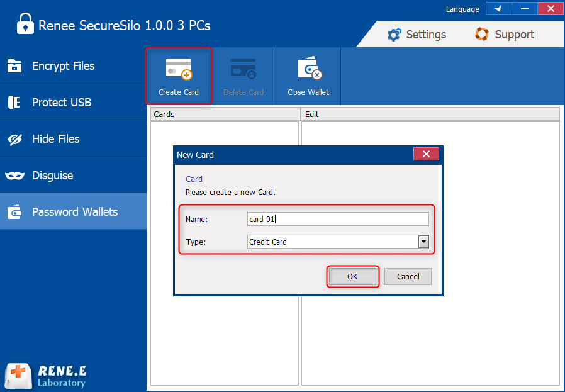Image resolution: width=565 pixels, height=392 pixels.
Task: Select Protect USB in the sidebar
Action: (x=61, y=103)
